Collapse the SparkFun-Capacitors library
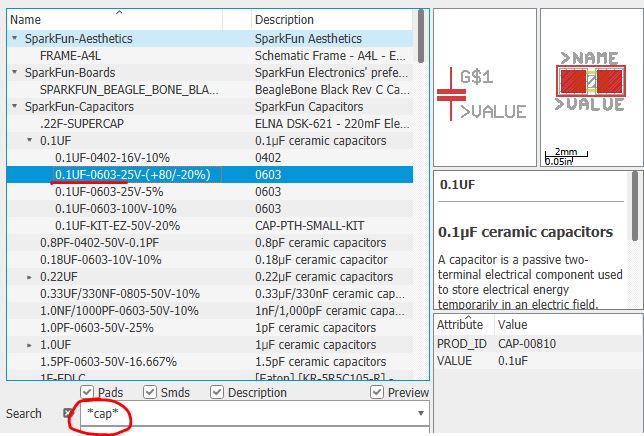The image size is (644, 436). pyautogui.click(x=15, y=106)
